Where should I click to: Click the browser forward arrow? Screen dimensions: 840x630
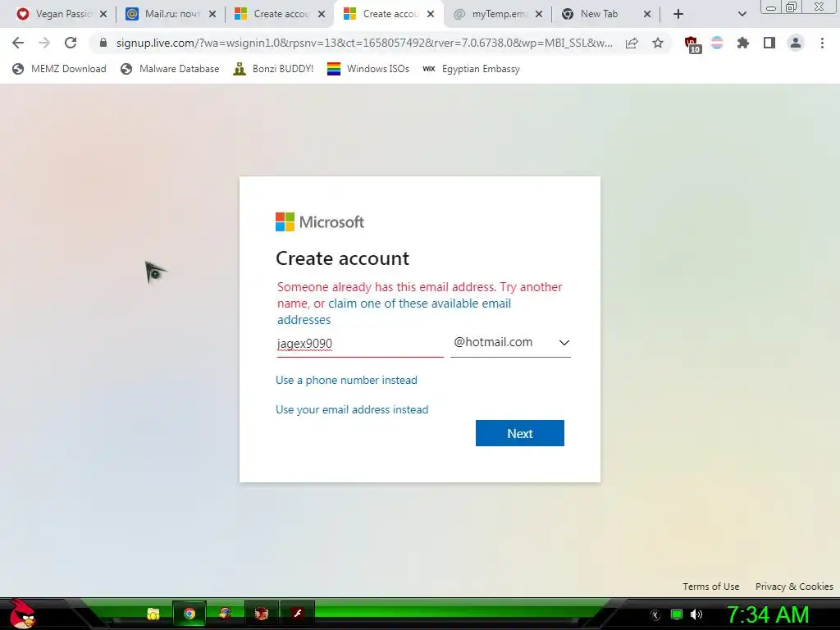point(44,43)
